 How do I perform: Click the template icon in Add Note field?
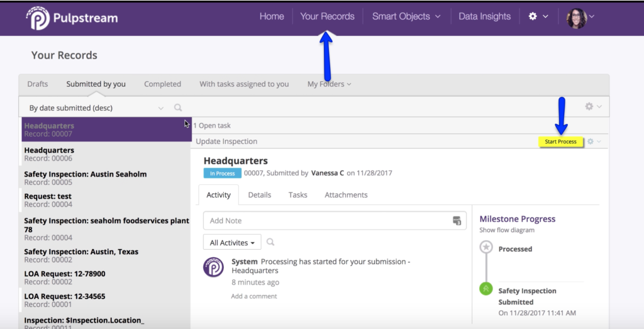click(x=457, y=221)
